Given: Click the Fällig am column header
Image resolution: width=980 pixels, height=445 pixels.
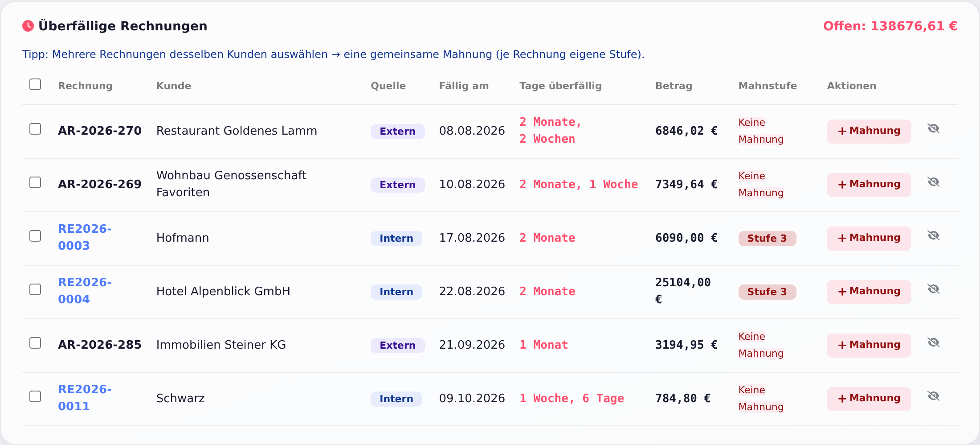Looking at the screenshot, I should tap(464, 86).
